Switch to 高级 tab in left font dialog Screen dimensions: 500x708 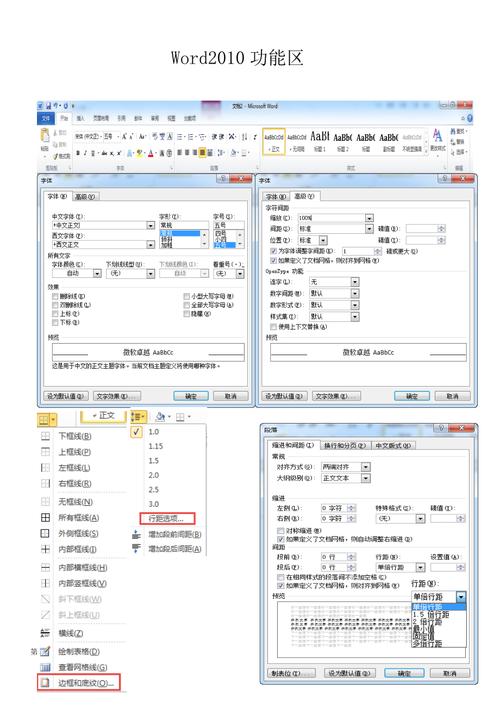(x=85, y=197)
